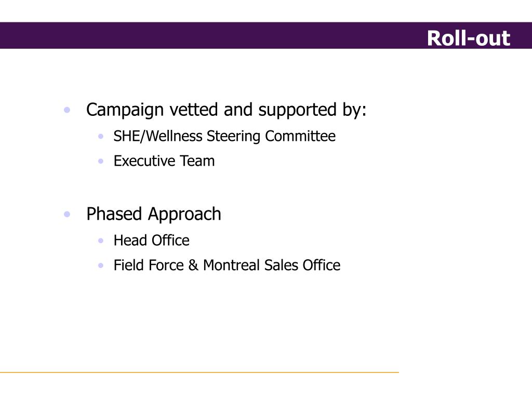Click the bullet before Field Force

click(x=100, y=265)
